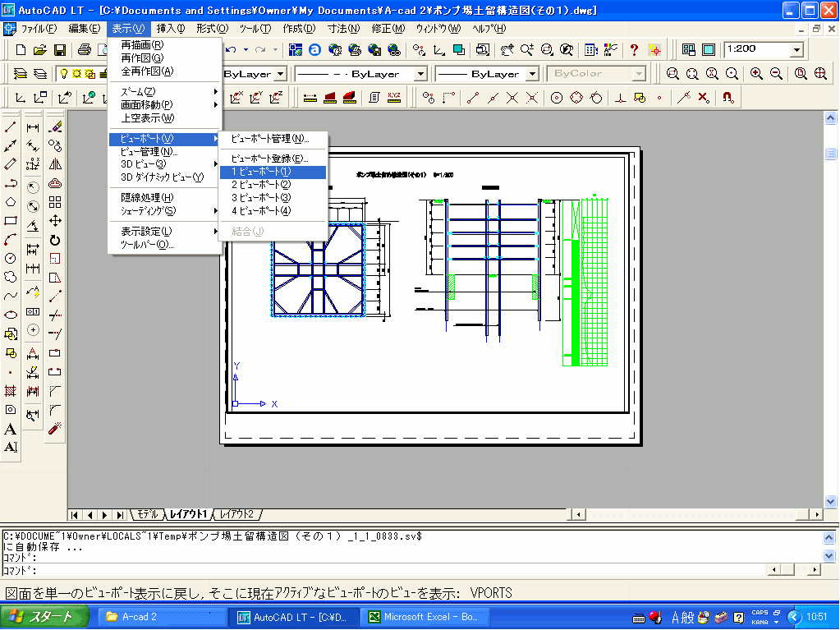Screen dimensions: 840x630
Task: Choose 1 ビューポート(1) in submenu
Action: [x=273, y=172]
